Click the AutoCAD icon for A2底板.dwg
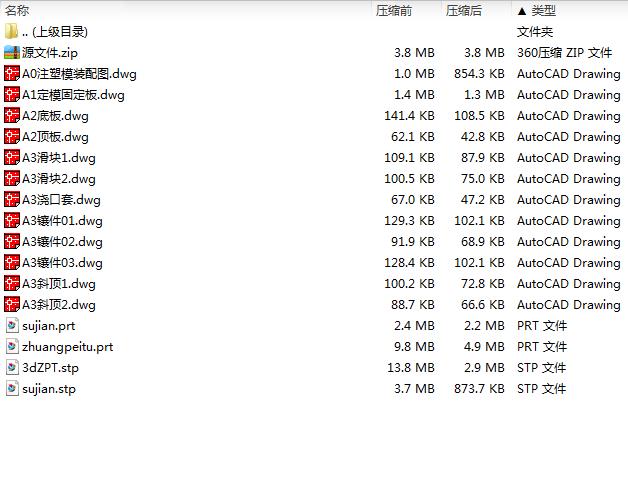This screenshot has width=628, height=479. (12, 115)
